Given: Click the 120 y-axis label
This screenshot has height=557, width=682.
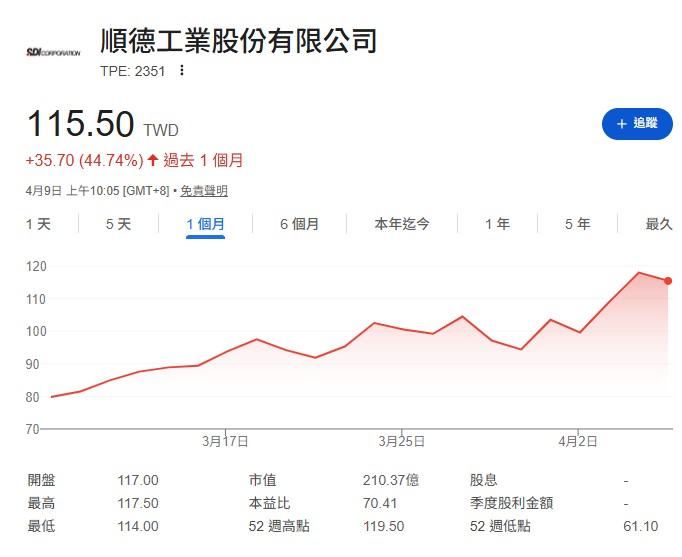Looking at the screenshot, I should (x=36, y=266).
